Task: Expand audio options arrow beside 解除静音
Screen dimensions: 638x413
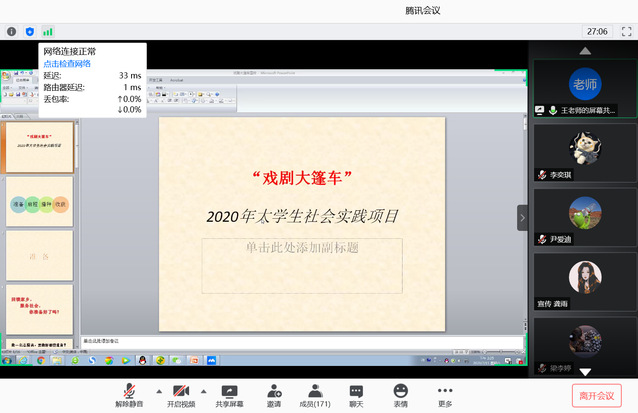Action: [x=157, y=391]
